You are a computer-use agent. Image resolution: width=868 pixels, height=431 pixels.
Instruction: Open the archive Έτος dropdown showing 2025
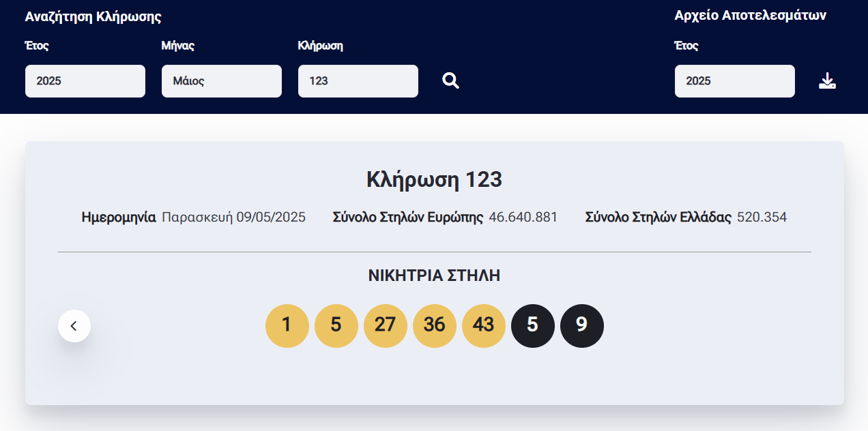point(735,81)
